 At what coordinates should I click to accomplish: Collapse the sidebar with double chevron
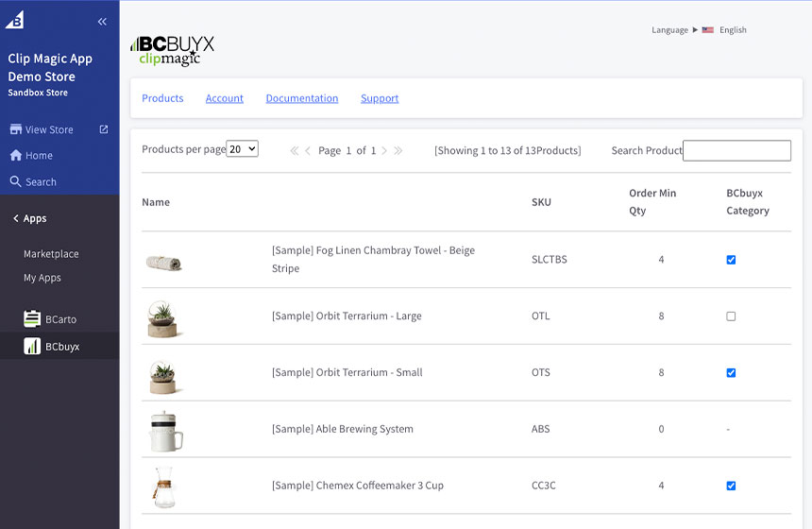click(102, 22)
